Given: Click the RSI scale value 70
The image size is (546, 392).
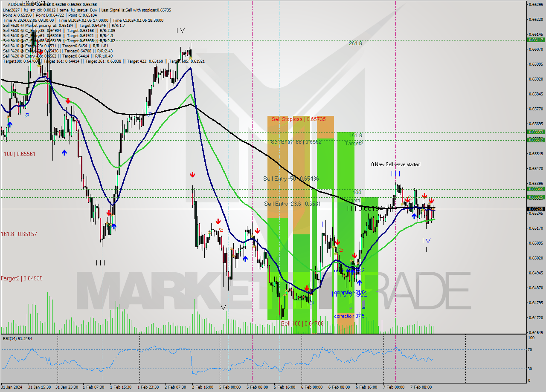Looking at the screenshot, I should (531, 350).
